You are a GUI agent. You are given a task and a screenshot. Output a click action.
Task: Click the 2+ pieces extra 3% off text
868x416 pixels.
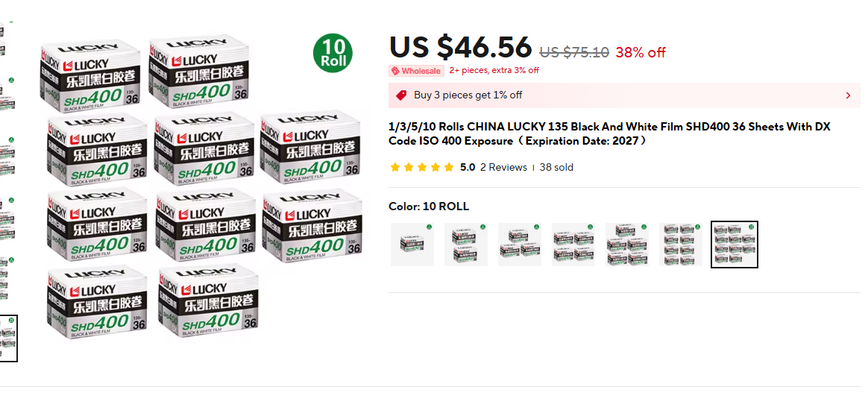click(494, 70)
